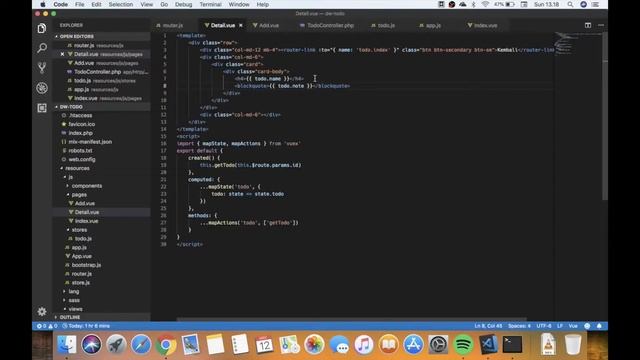The width and height of the screenshot is (640, 360).
Task: Click the line and column indicator
Action: click(488, 326)
